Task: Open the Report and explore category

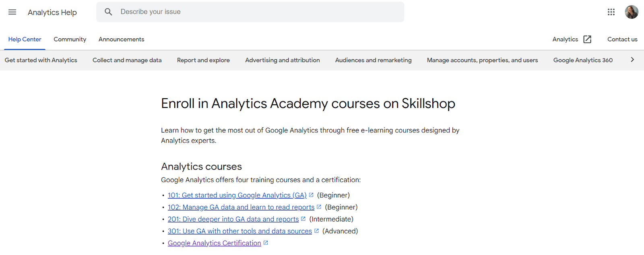Action: click(x=203, y=60)
